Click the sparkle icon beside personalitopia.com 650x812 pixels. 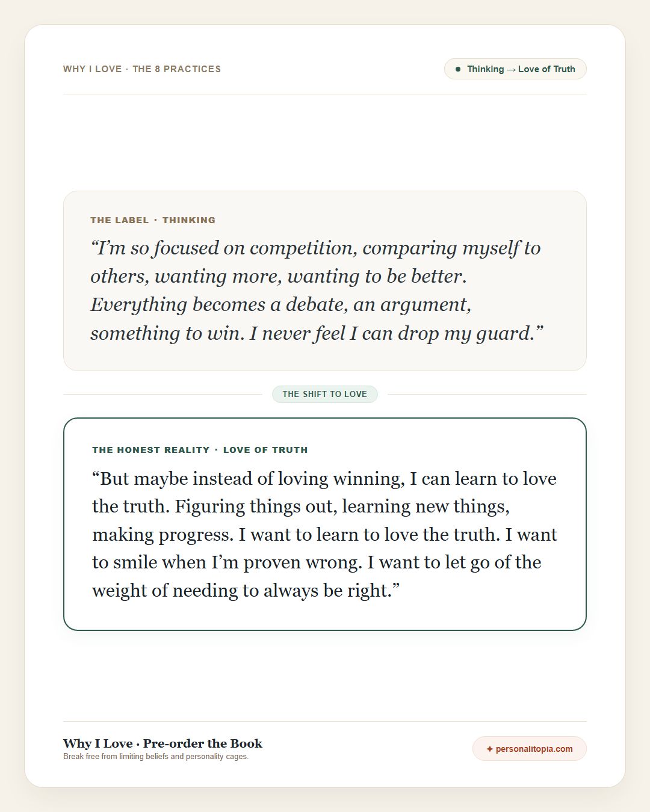[x=489, y=749]
